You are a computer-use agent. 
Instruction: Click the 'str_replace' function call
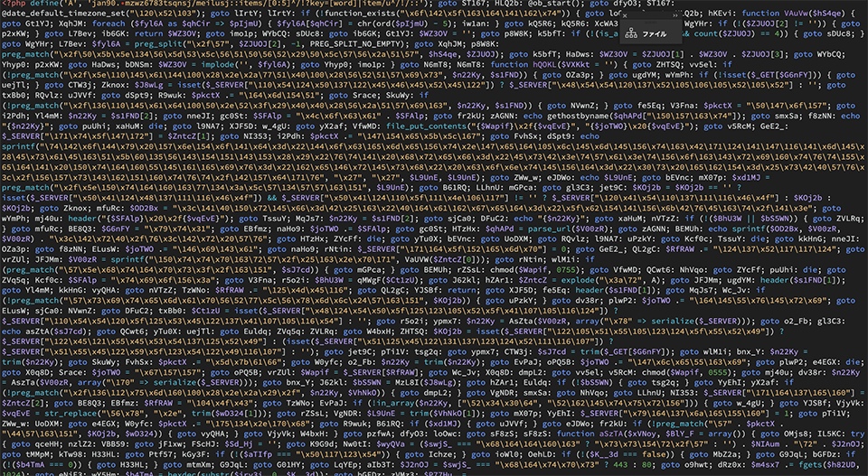tap(70, 413)
